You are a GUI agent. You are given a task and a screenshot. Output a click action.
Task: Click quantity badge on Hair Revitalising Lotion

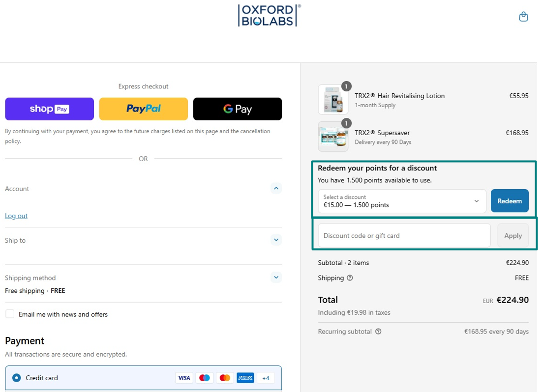(x=346, y=86)
